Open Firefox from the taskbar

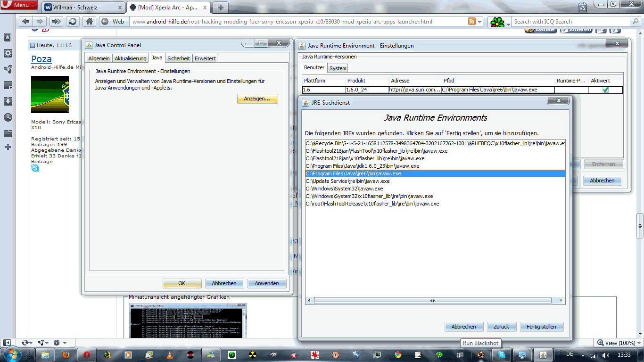tap(66, 354)
